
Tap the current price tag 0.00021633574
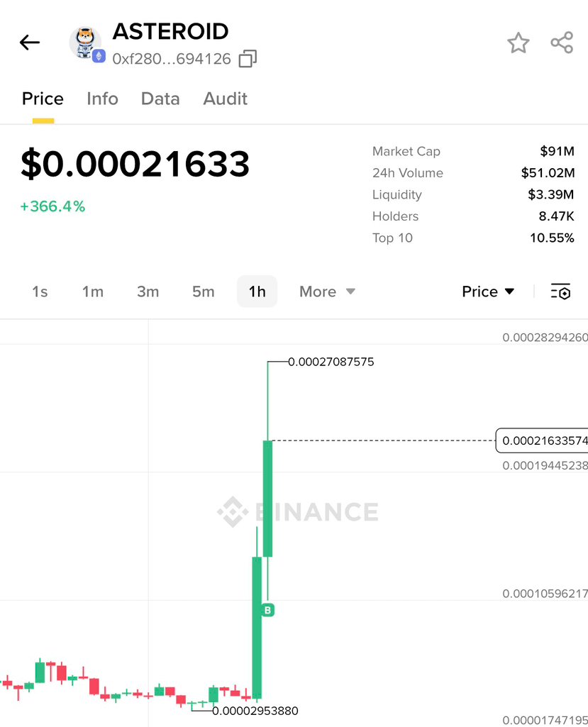pyautogui.click(x=542, y=440)
